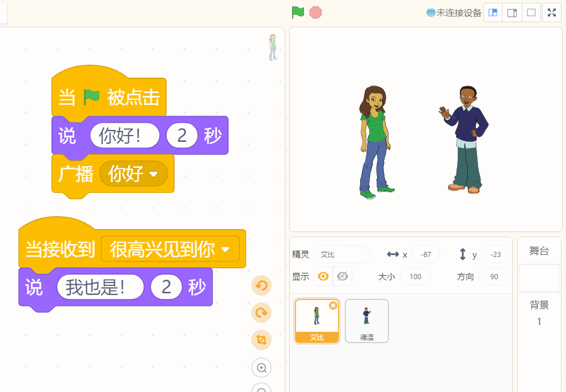Click the crop screenshot workspace icon
566x392 pixels.
pyautogui.click(x=261, y=340)
